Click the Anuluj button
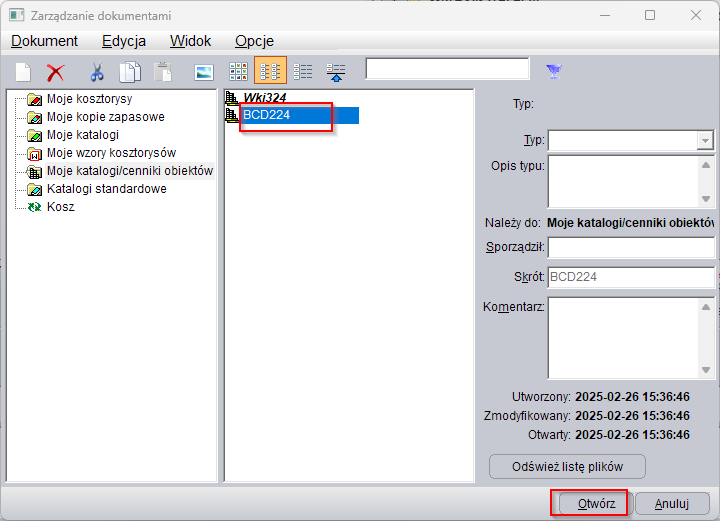Screen dimensions: 720x521 (672, 504)
